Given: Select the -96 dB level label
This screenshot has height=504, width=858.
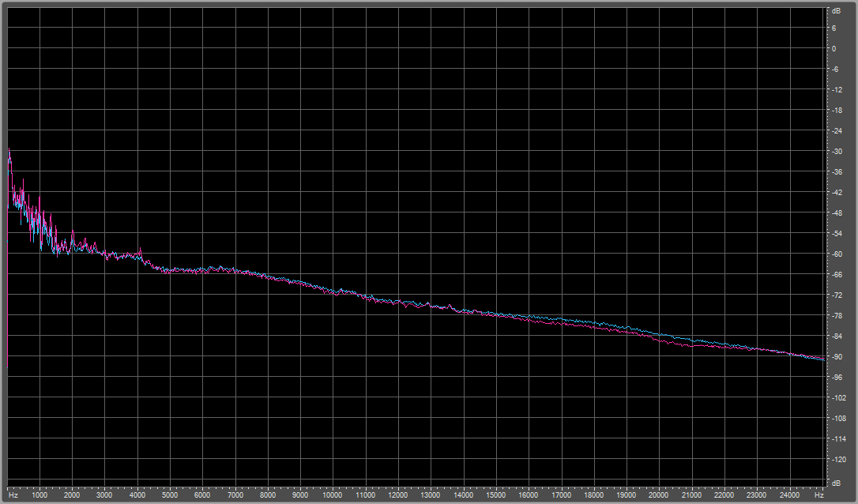Looking at the screenshot, I should pos(837,377).
